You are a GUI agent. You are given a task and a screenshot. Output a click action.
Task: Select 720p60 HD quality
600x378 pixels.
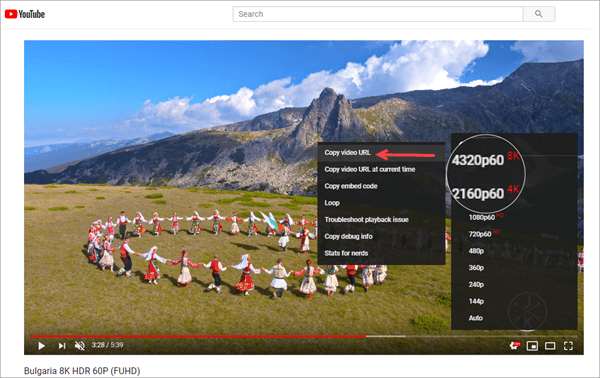pyautogui.click(x=484, y=234)
